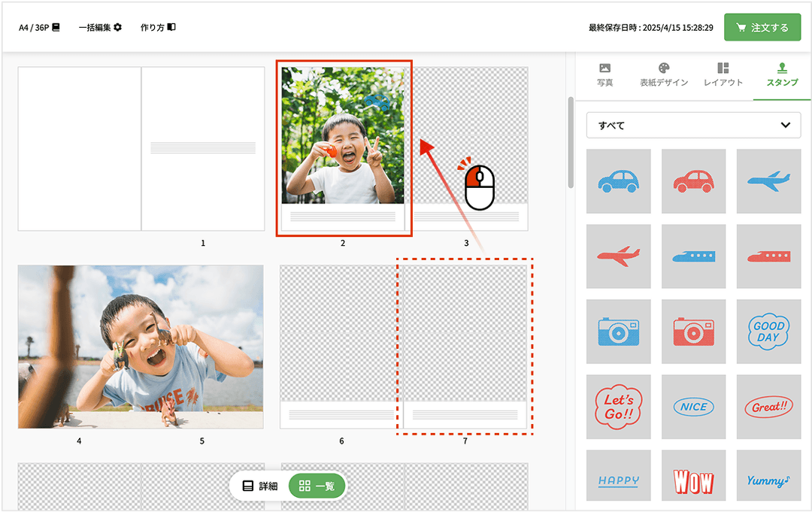This screenshot has height=512, width=812.
Task: Select the blue bullet train stamp
Action: point(693,256)
